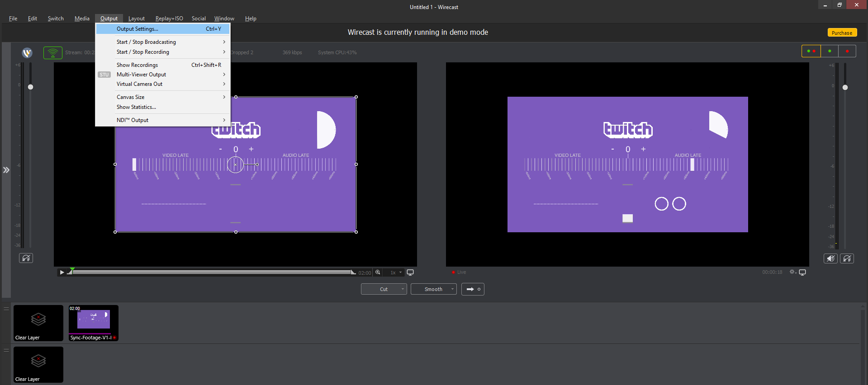Expand Multi-Viewer Output submenu
This screenshot has height=385, width=868.
(163, 75)
